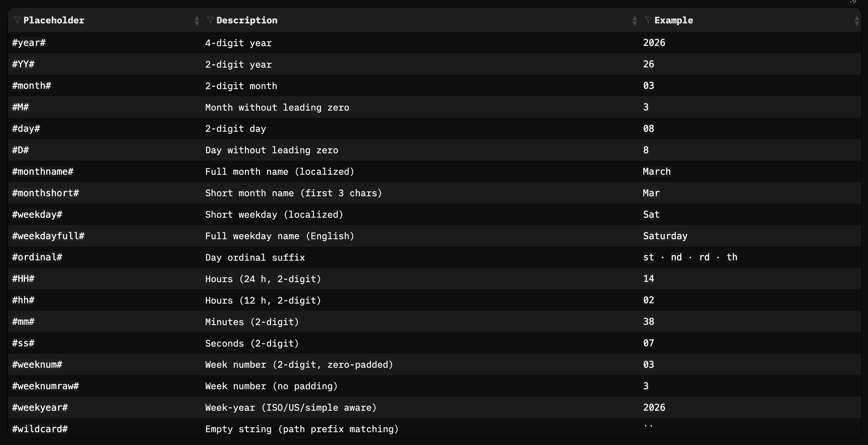Click the #HH# placeholder code
This screenshot has height=445, width=868.
click(x=23, y=279)
